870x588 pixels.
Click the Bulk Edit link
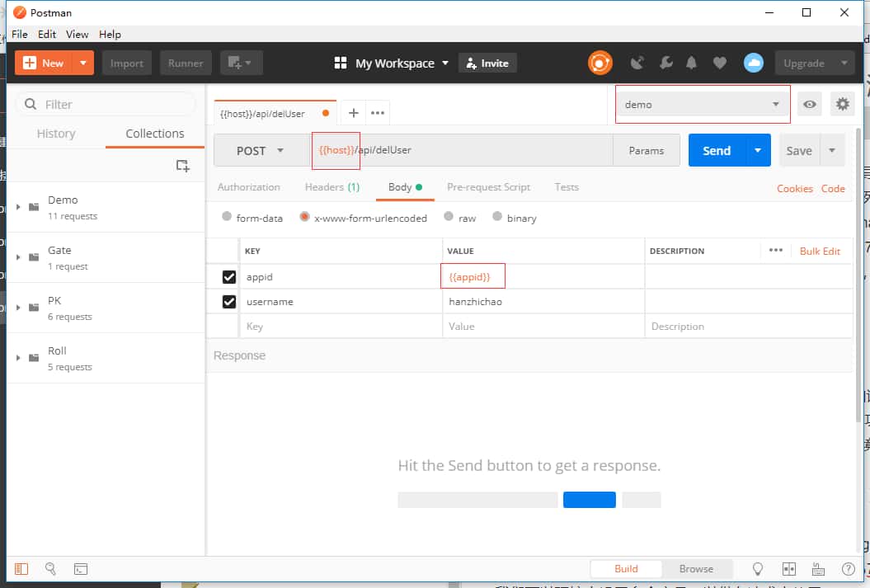[820, 251]
